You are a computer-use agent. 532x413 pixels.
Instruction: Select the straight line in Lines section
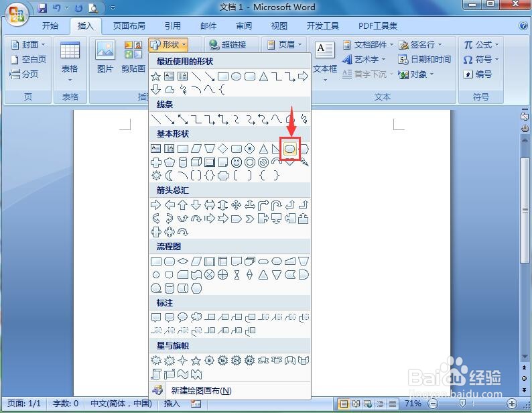point(156,119)
